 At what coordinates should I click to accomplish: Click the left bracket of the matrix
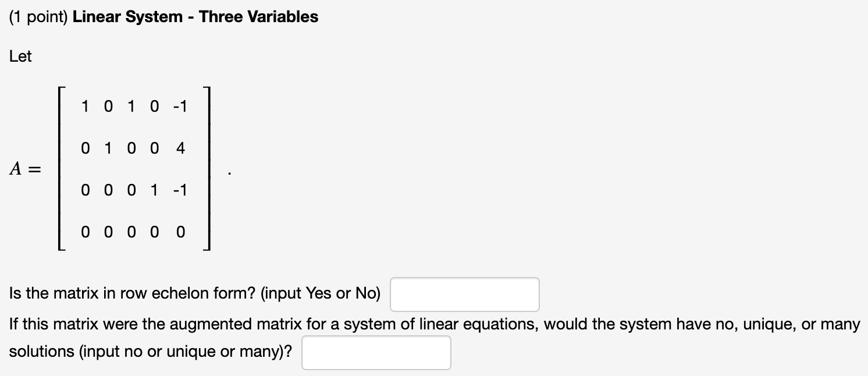click(x=62, y=169)
